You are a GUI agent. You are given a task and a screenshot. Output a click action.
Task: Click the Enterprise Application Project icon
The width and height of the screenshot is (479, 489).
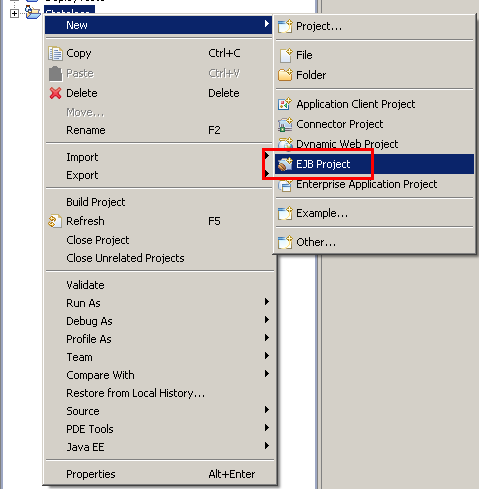(285, 185)
